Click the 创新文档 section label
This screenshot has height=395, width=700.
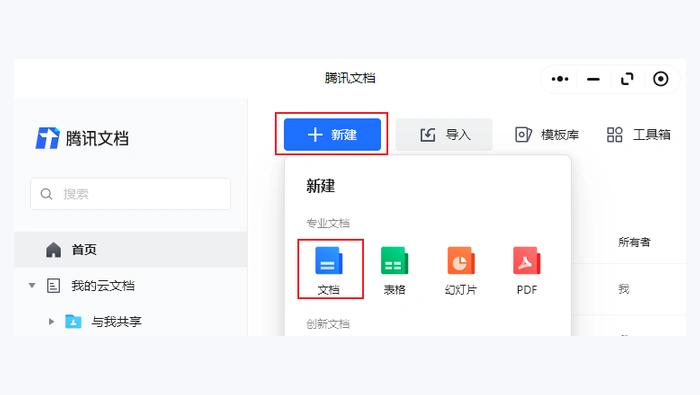(x=328, y=324)
